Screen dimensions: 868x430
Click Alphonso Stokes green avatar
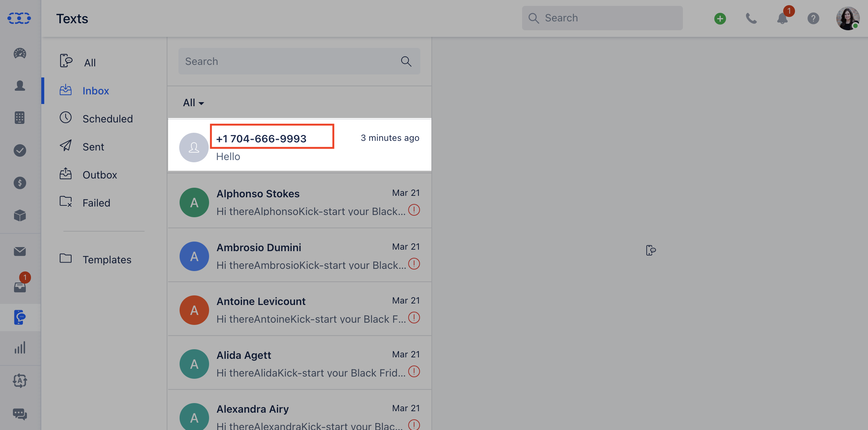pos(194,202)
